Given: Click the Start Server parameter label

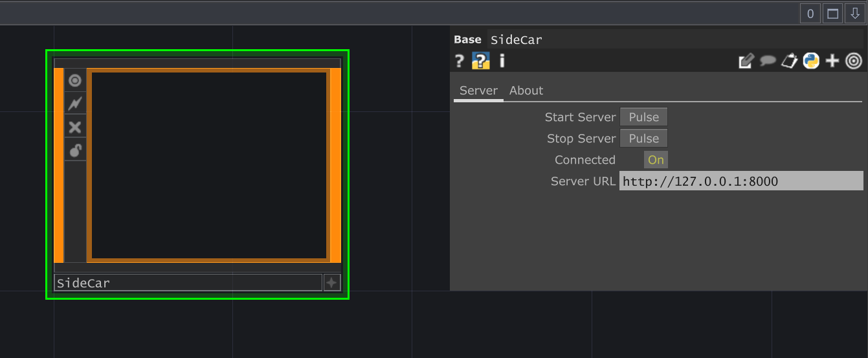Looking at the screenshot, I should pos(580,117).
